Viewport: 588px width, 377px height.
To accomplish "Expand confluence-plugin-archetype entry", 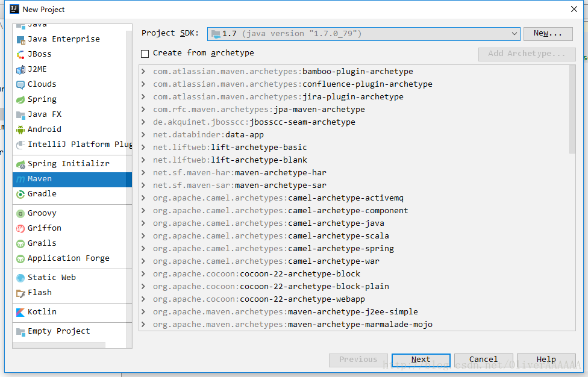I will (x=143, y=84).
